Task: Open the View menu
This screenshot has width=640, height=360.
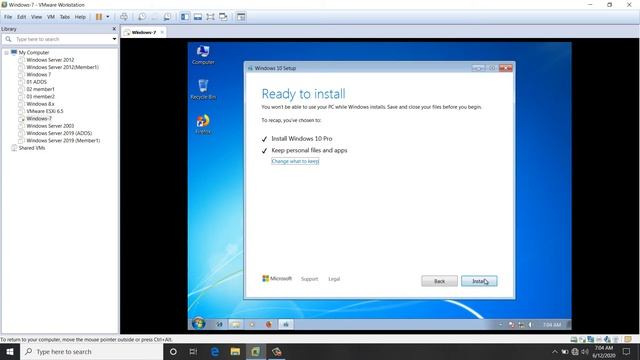Action: click(36, 17)
